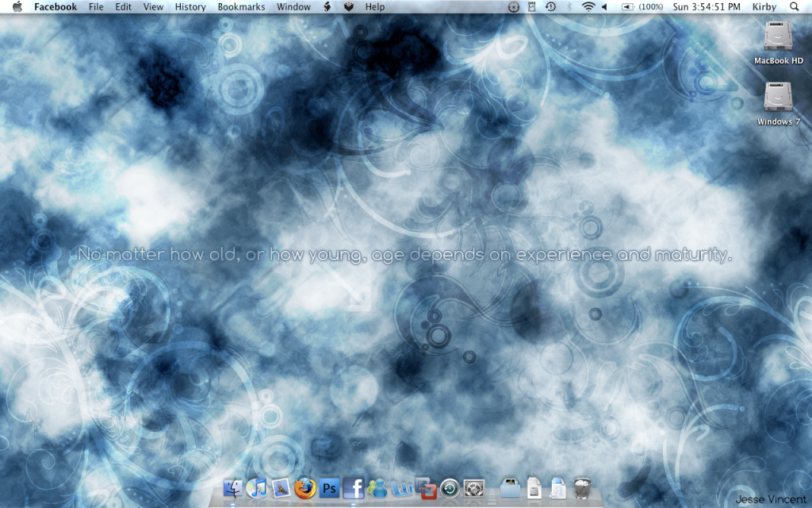Click the Facebook app in the Dock
812x508 pixels.
pyautogui.click(x=353, y=488)
